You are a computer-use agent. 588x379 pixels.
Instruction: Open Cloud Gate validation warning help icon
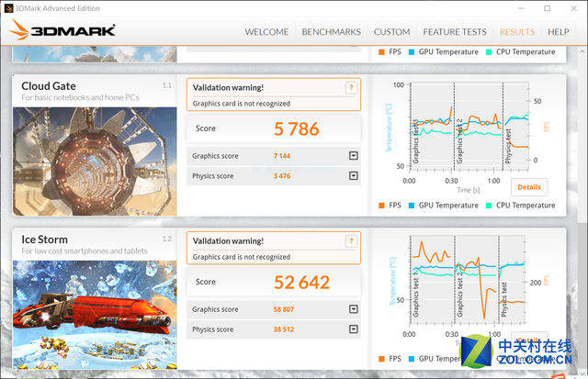point(351,87)
